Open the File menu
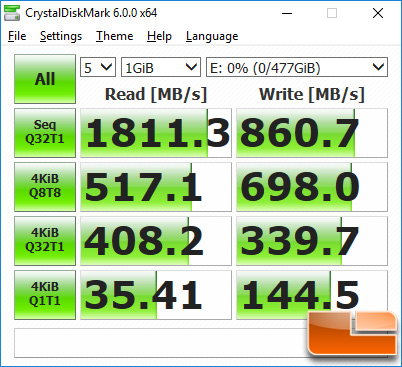 [x=17, y=36]
